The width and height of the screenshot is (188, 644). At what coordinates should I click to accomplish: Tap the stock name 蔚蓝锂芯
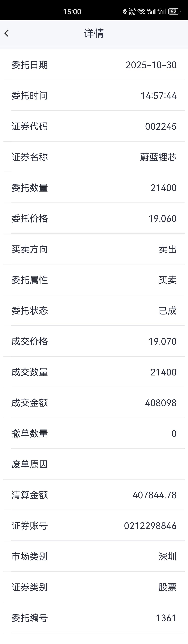158,157
